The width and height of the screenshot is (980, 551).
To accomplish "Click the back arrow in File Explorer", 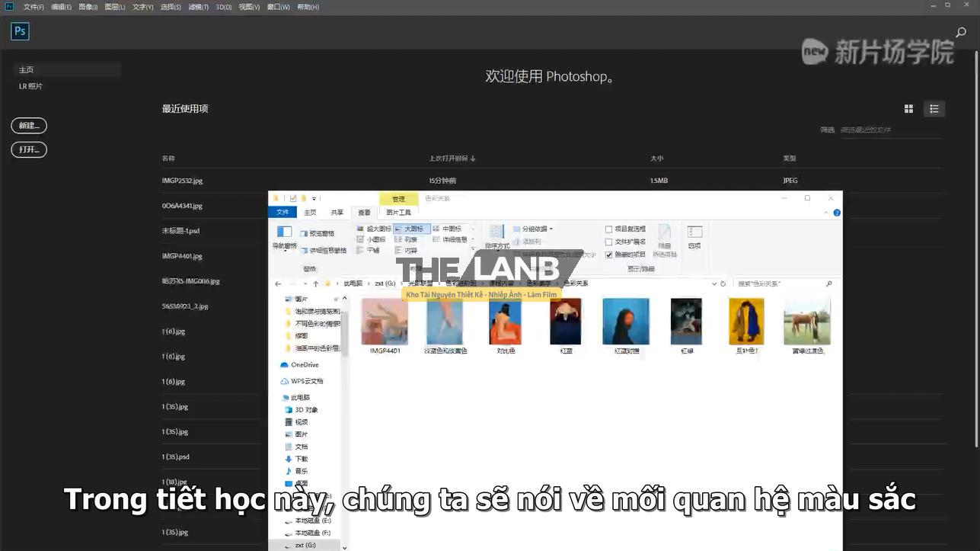I will 277,283.
